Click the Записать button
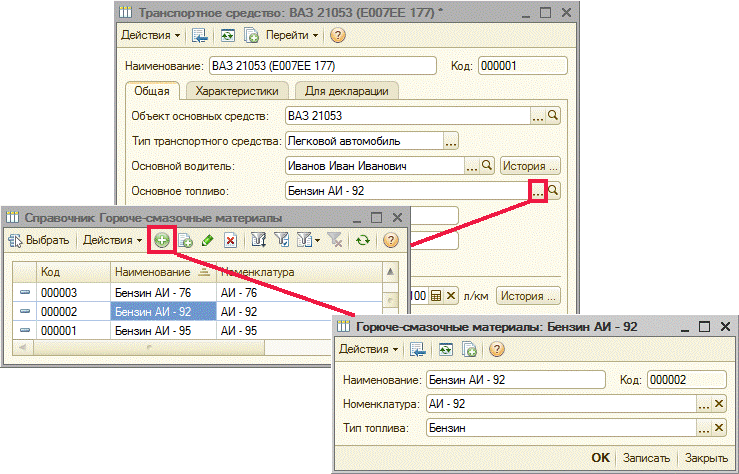Screen dimensions: 739x474 point(645,458)
